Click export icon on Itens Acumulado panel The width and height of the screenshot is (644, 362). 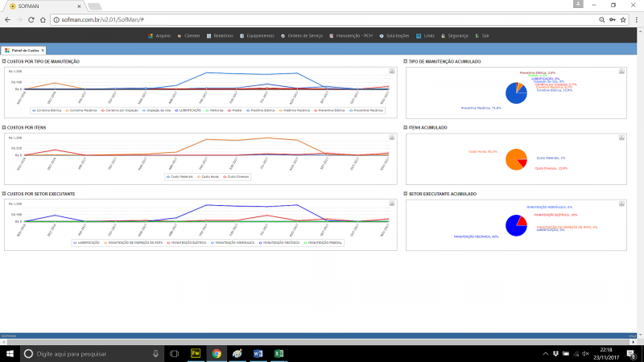pyautogui.click(x=621, y=137)
